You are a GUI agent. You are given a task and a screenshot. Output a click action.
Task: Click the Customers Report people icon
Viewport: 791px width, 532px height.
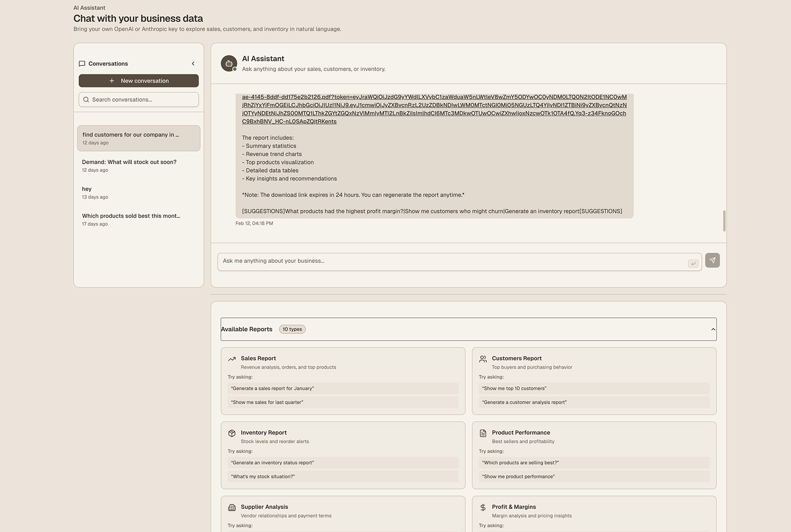(483, 359)
